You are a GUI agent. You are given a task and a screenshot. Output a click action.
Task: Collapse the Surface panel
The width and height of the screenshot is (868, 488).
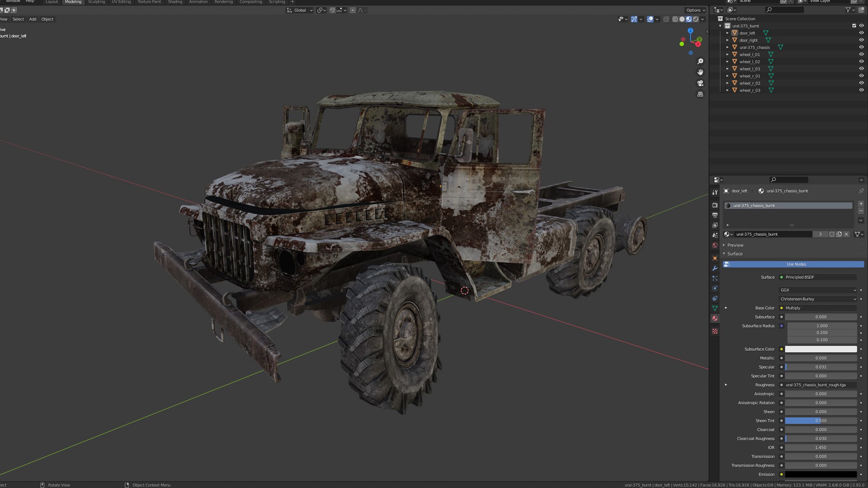pyautogui.click(x=735, y=253)
